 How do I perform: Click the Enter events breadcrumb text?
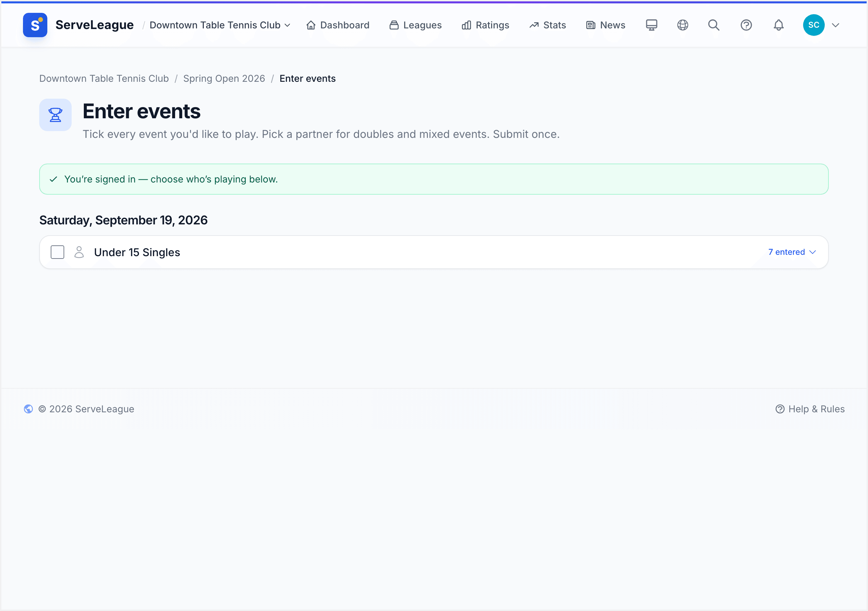[x=308, y=79]
